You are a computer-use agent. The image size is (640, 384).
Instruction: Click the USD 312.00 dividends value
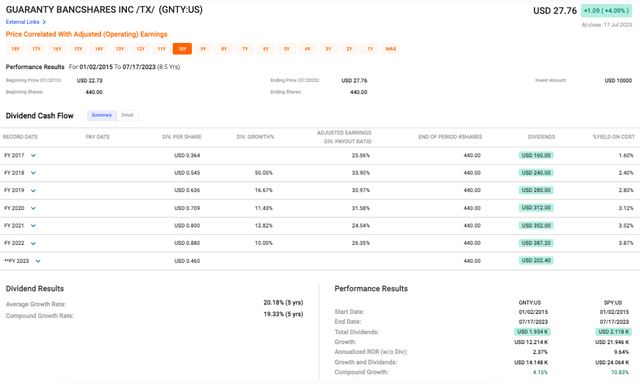coord(536,208)
